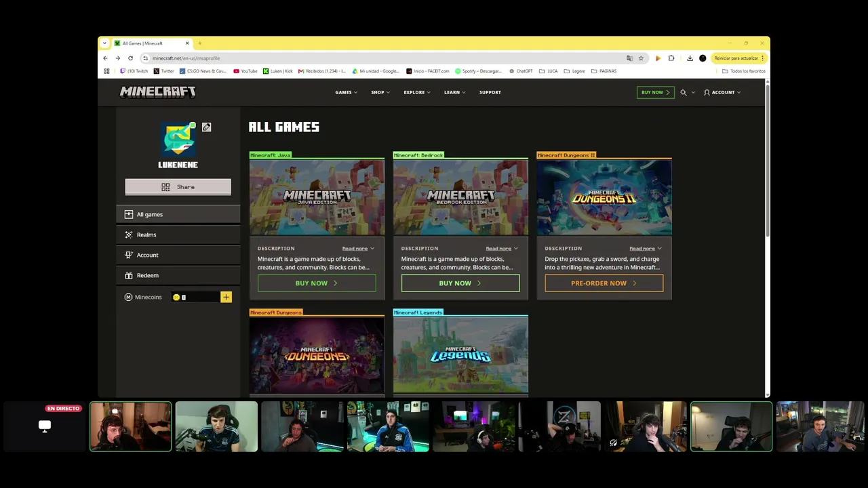The image size is (868, 488).
Task: Open the CS:GO News bookmark
Action: click(x=203, y=71)
